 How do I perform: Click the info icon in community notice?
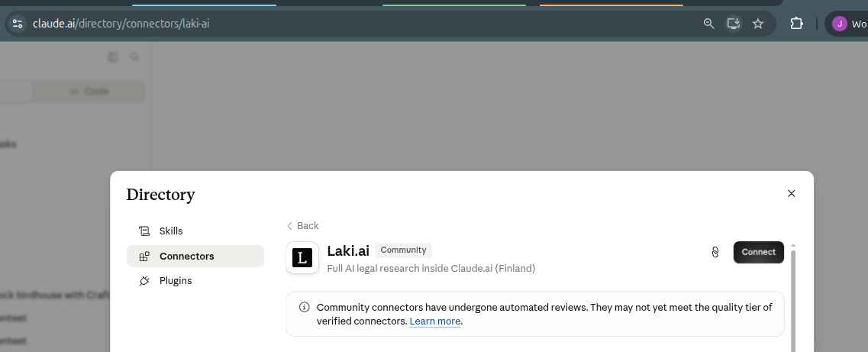tap(304, 307)
